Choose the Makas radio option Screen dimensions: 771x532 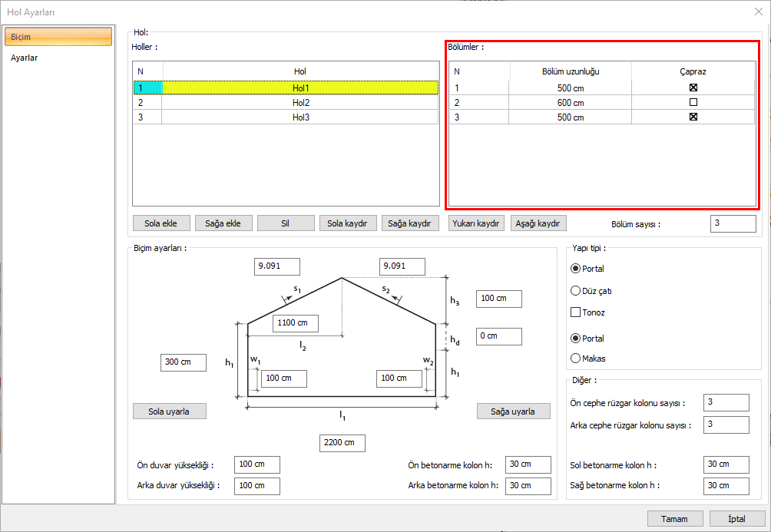576,358
